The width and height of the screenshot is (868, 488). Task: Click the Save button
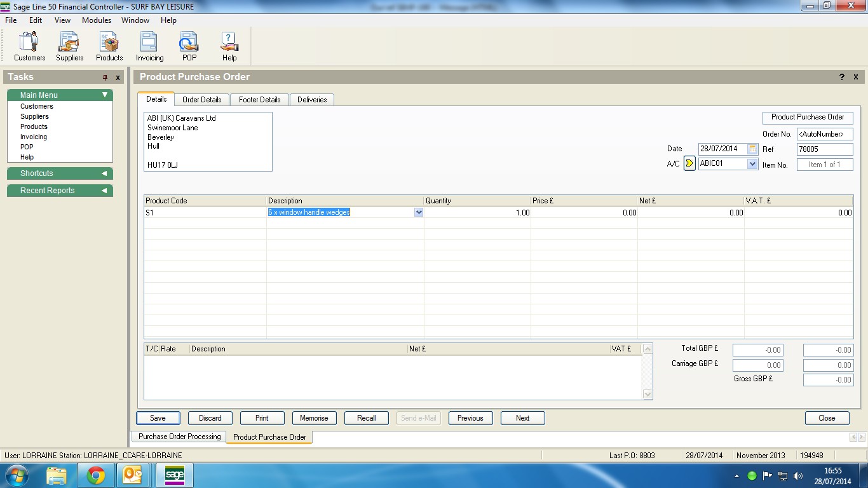(x=158, y=418)
